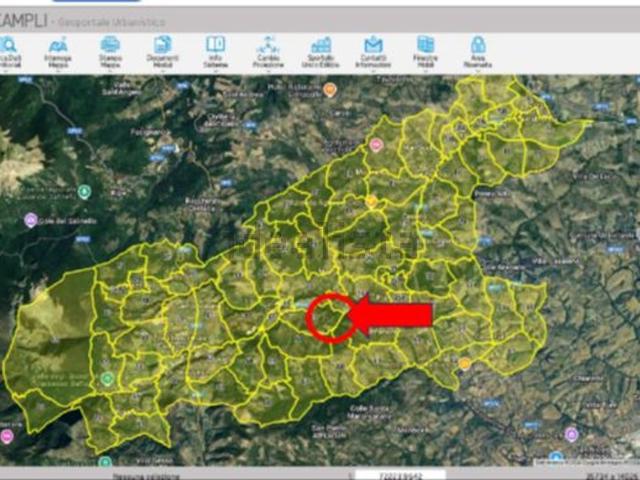Expand the dropdown arrow under Stampa Mappa
The width and height of the screenshot is (640, 480).
(x=110, y=71)
